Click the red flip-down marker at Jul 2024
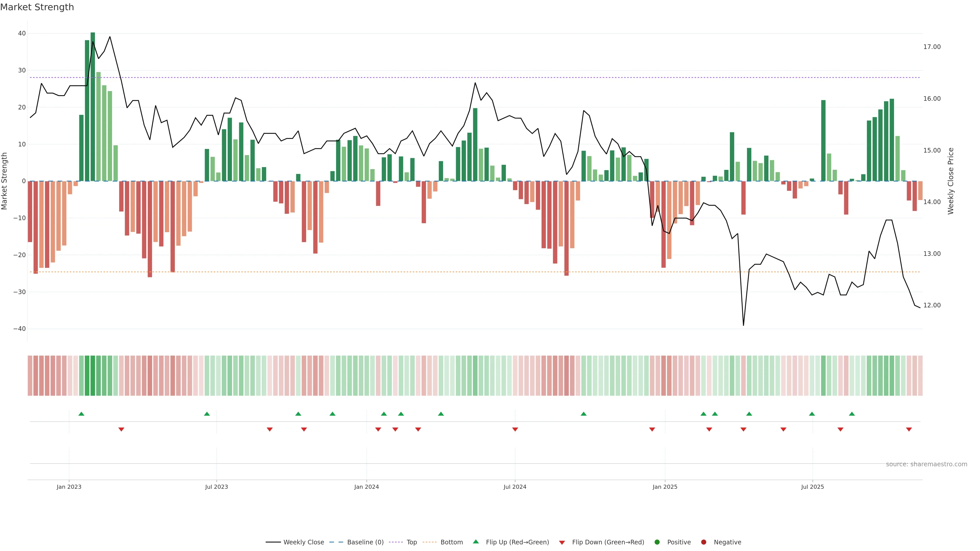980x551 pixels. pyautogui.click(x=515, y=429)
